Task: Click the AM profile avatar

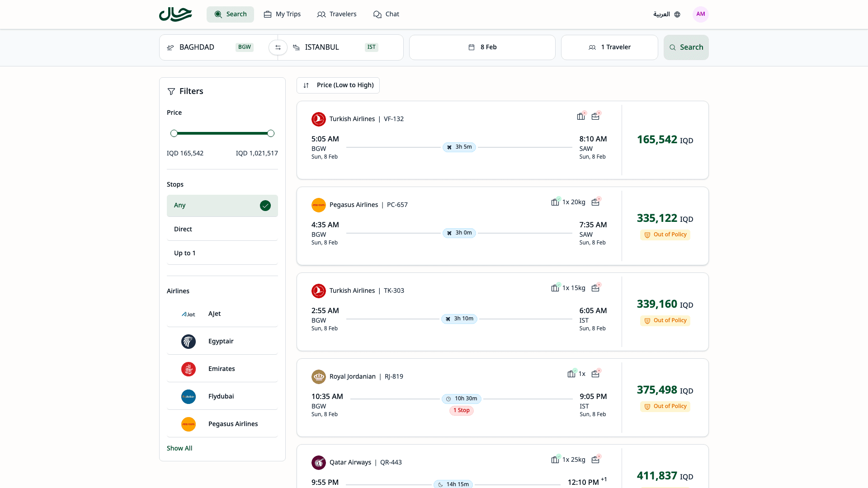Action: click(700, 14)
